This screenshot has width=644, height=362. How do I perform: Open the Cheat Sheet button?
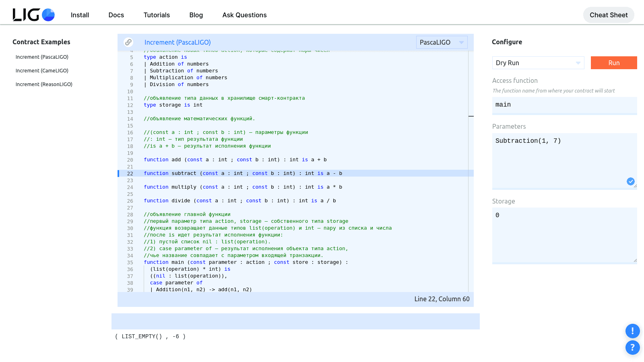pos(608,15)
